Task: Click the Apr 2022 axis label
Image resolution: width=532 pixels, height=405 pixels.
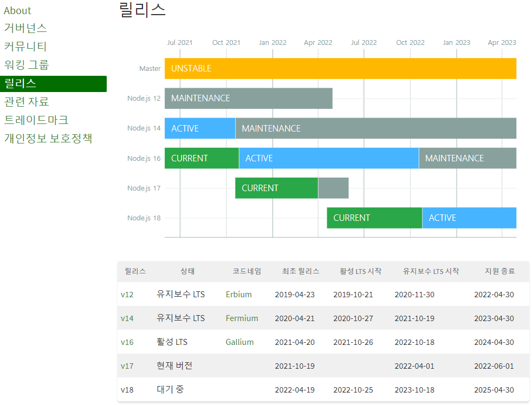Action: pyautogui.click(x=318, y=42)
